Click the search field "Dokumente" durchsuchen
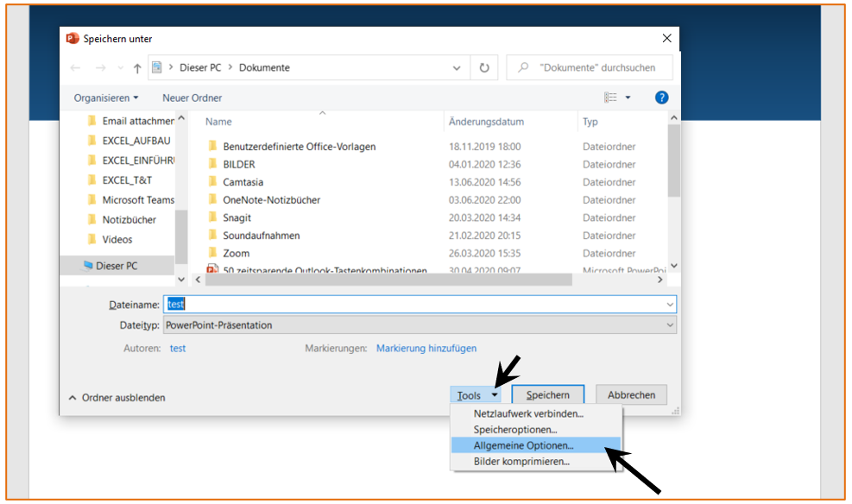This screenshot has width=852, height=504. coord(590,68)
